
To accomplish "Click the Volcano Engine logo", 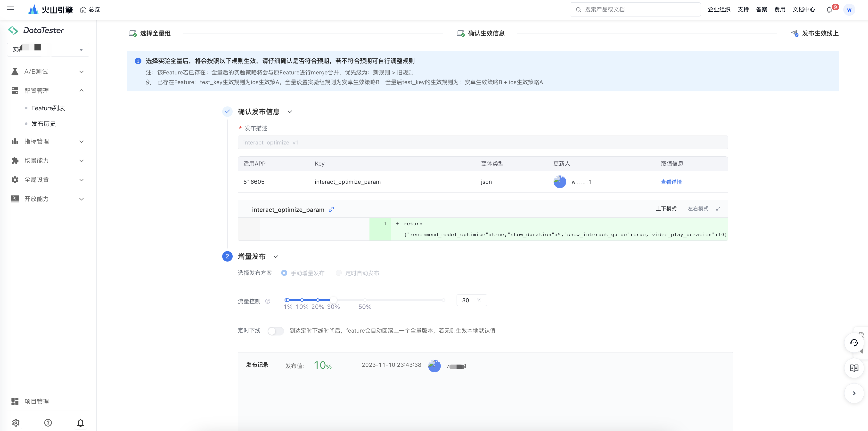I will click(50, 9).
